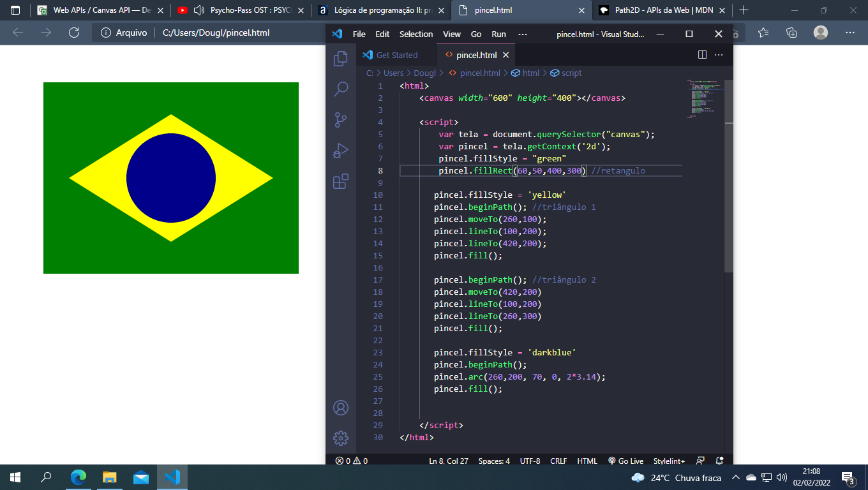Open the Run and Debug view
The image size is (868, 490).
coord(341,151)
